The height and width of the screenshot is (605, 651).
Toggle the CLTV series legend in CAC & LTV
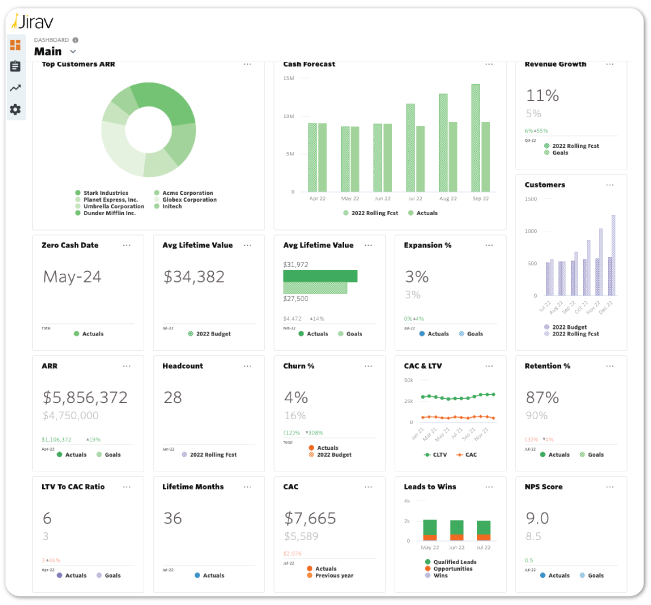click(x=432, y=454)
